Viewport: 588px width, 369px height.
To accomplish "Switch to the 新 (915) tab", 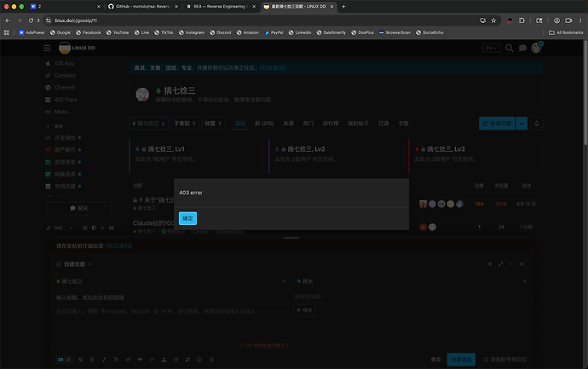I will tap(264, 124).
